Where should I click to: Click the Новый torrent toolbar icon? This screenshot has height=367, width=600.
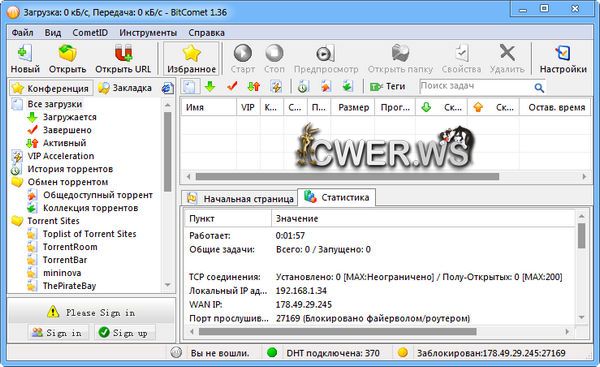(x=25, y=53)
